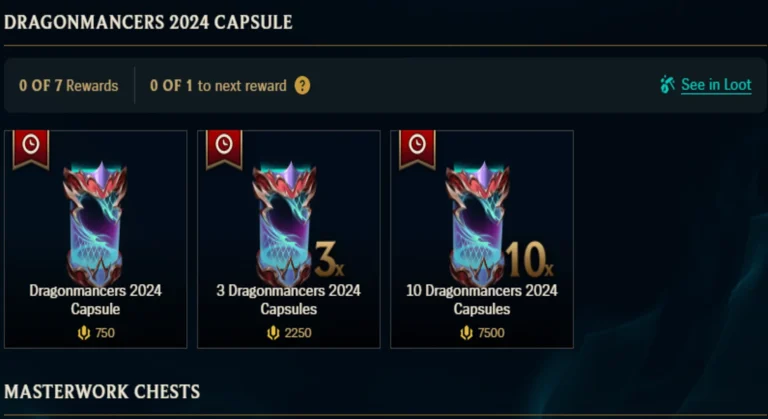This screenshot has width=768, height=419.
Task: Click the 2250 RP price
Action: (x=298, y=333)
